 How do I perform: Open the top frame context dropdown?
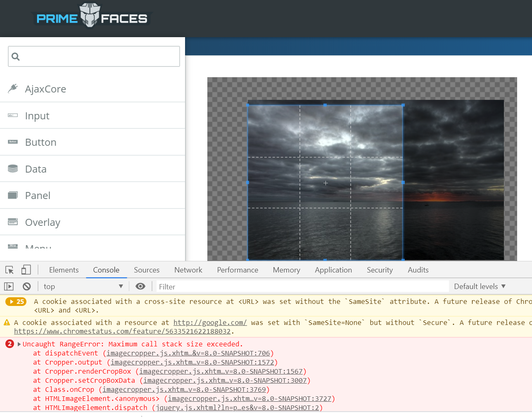point(83,286)
